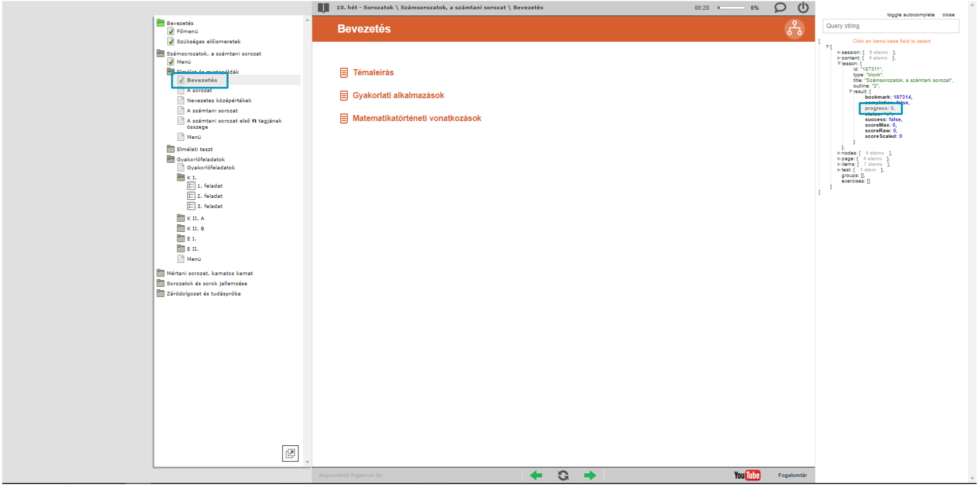Open the chat speech bubble icon
The width and height of the screenshot is (980, 488).
coord(780,8)
